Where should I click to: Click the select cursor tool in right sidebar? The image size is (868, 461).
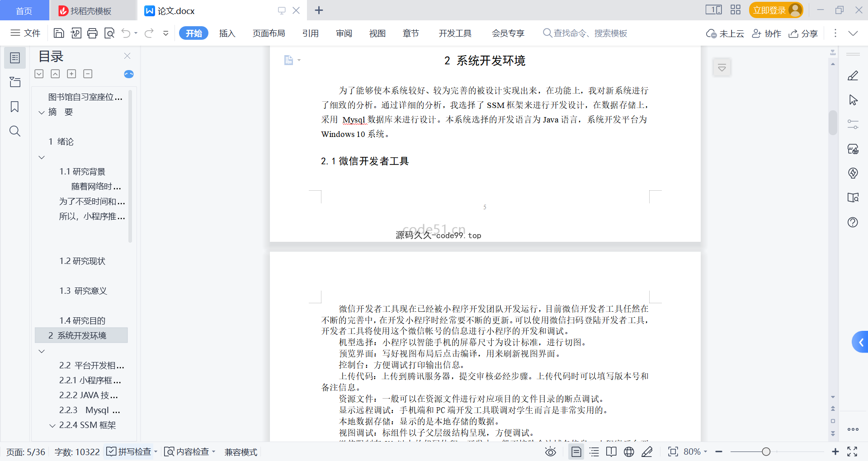(853, 100)
